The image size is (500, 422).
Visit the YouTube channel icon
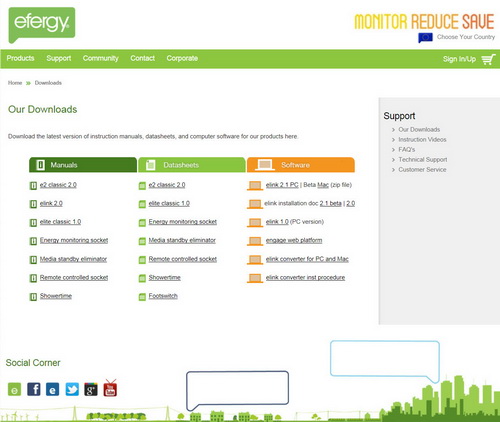tap(110, 388)
